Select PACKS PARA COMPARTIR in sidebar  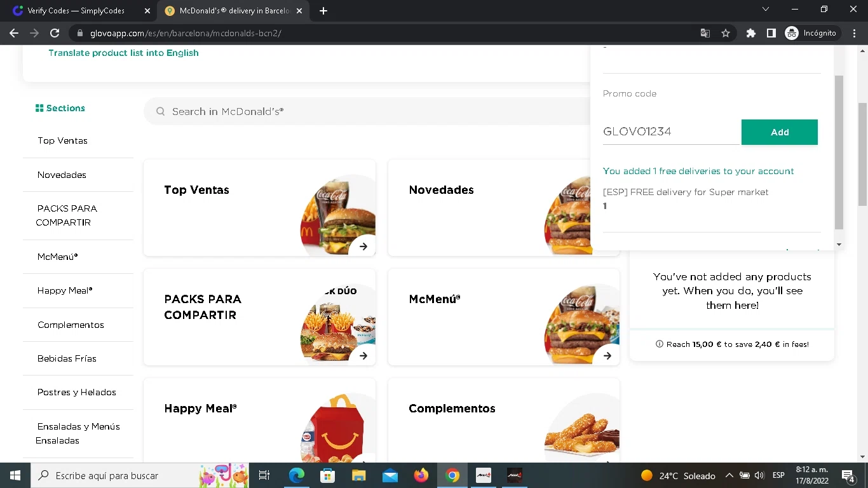67,215
